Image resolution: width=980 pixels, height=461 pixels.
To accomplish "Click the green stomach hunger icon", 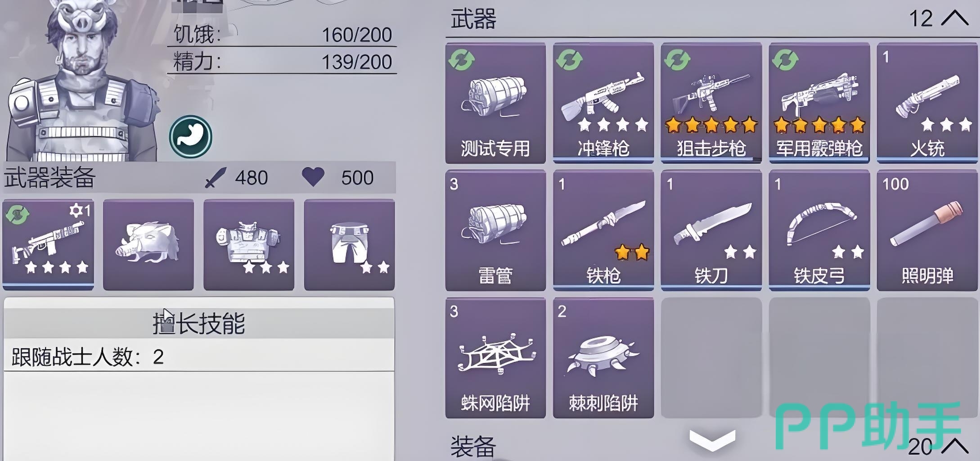I will point(191,137).
